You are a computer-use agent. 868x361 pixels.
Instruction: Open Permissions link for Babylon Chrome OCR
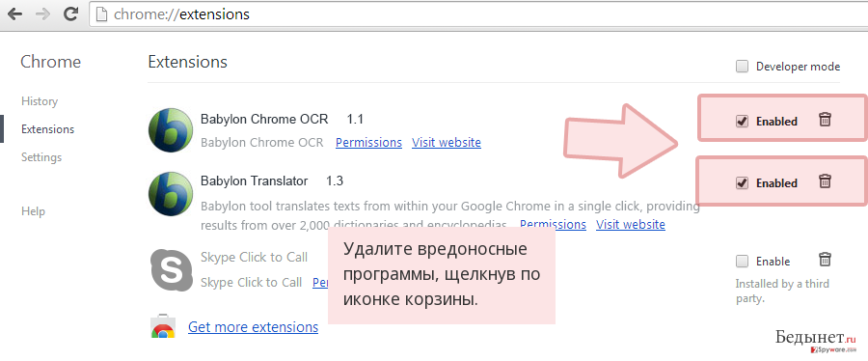pyautogui.click(x=368, y=142)
